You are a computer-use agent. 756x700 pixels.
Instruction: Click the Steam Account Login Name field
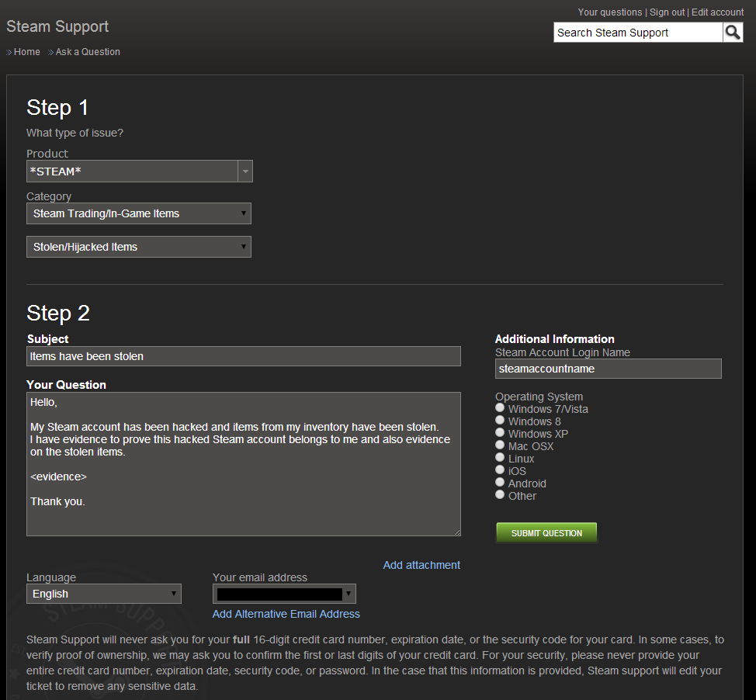tap(608, 369)
